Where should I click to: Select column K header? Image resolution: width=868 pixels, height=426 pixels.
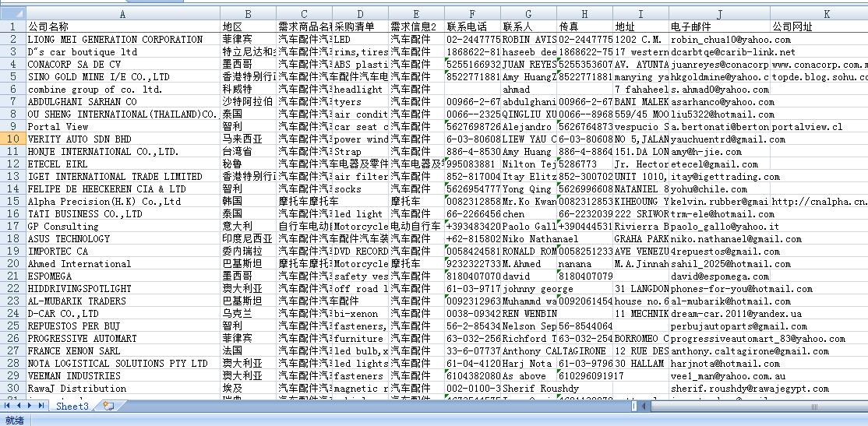point(819,14)
